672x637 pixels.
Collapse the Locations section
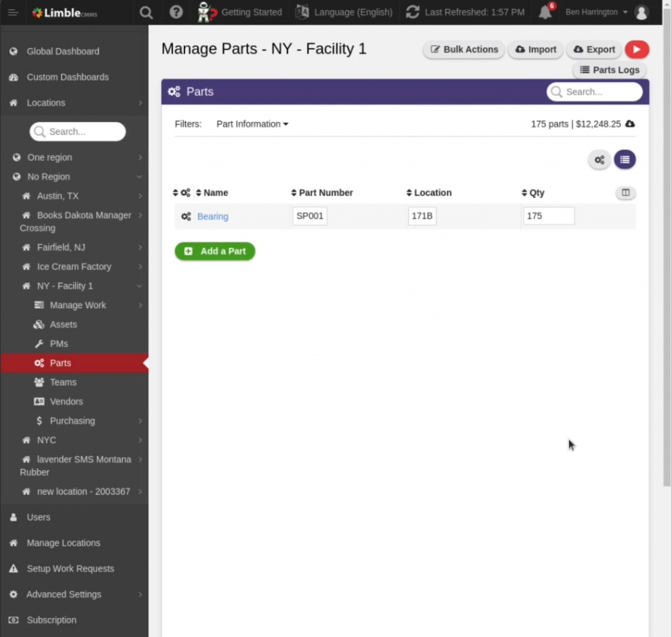(75, 103)
